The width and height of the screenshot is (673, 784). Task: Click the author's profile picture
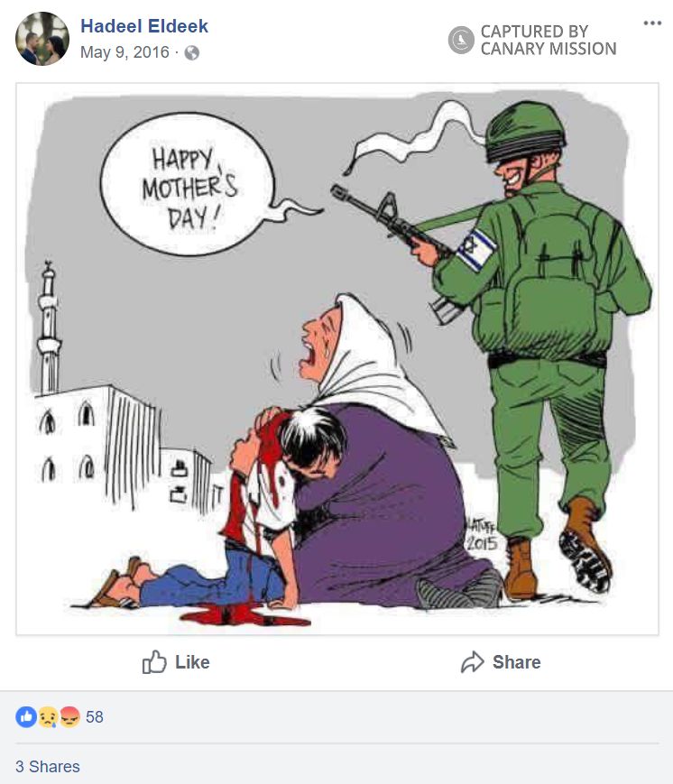(42, 39)
